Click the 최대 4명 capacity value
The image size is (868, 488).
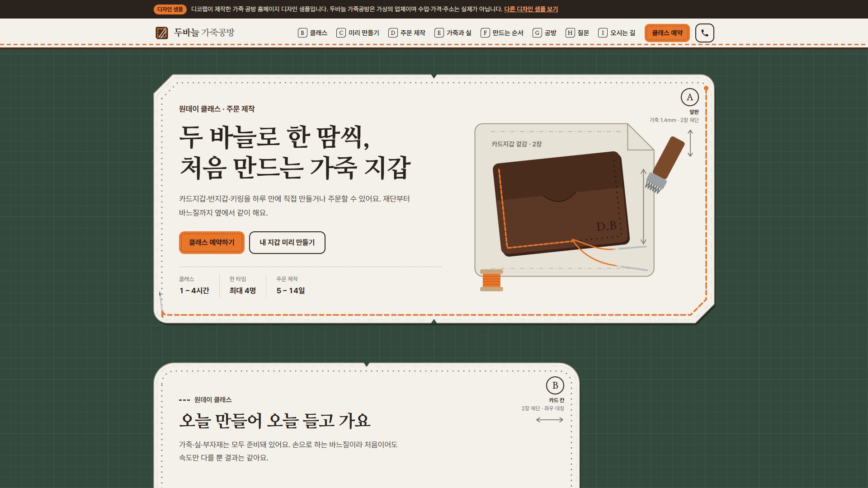[243, 291]
